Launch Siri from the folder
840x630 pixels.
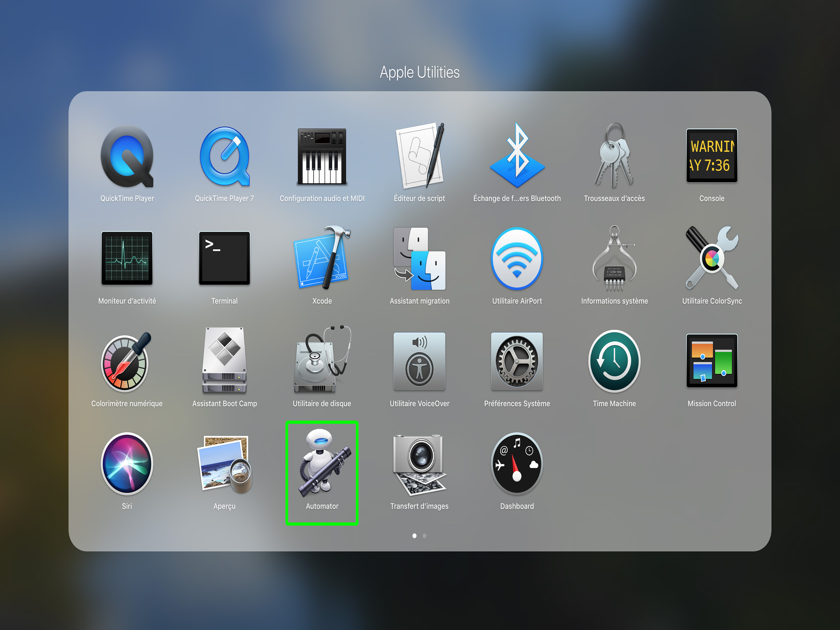pos(127,464)
